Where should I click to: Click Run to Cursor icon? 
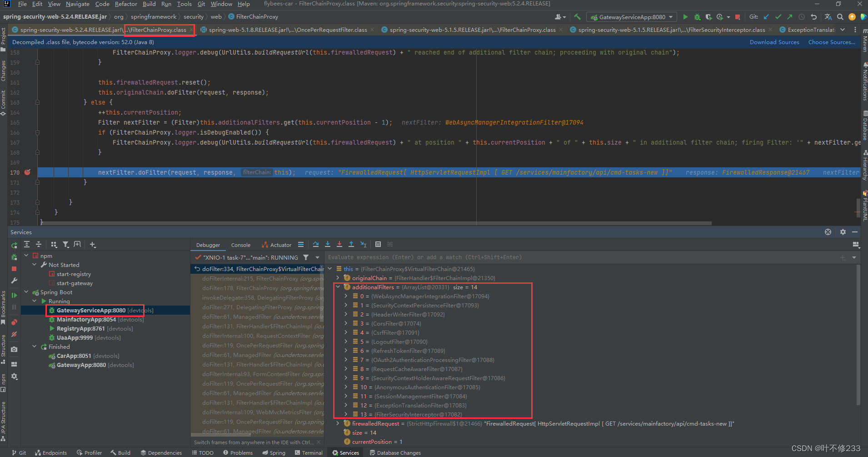coord(363,245)
